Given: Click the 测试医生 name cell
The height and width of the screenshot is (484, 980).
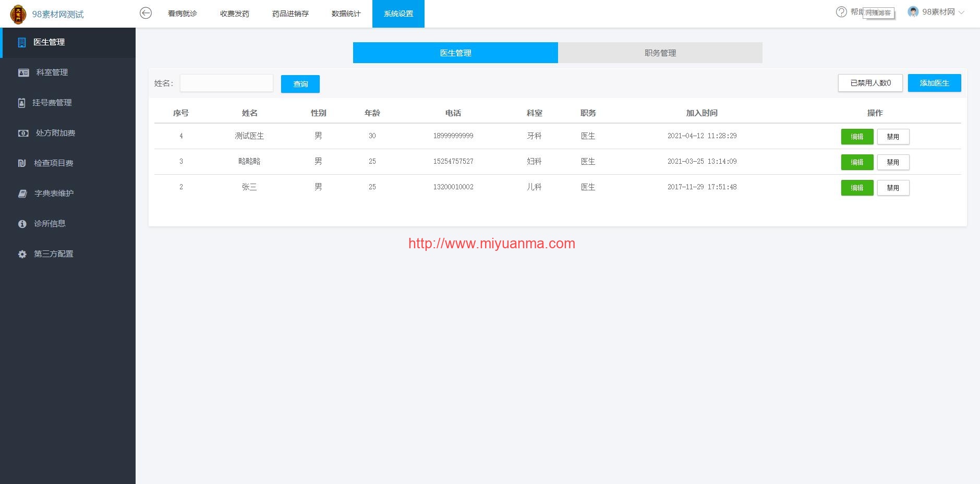Looking at the screenshot, I should [249, 136].
